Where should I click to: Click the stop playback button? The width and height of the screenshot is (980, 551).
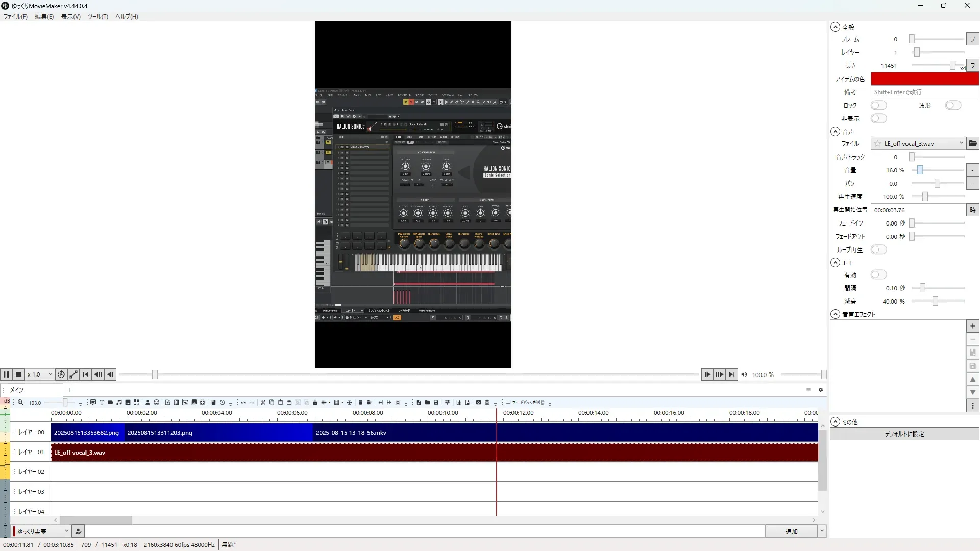coord(18,374)
